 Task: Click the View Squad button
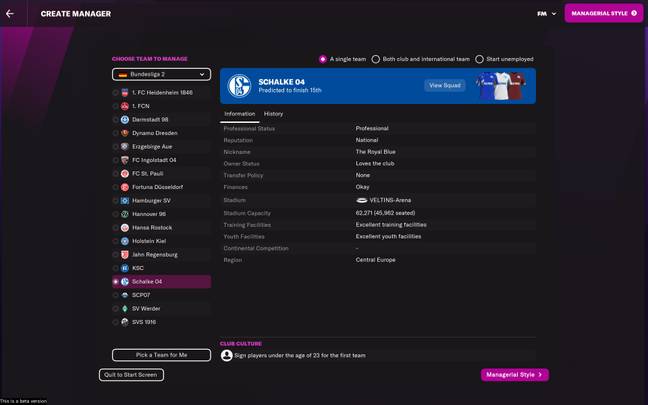pos(445,86)
